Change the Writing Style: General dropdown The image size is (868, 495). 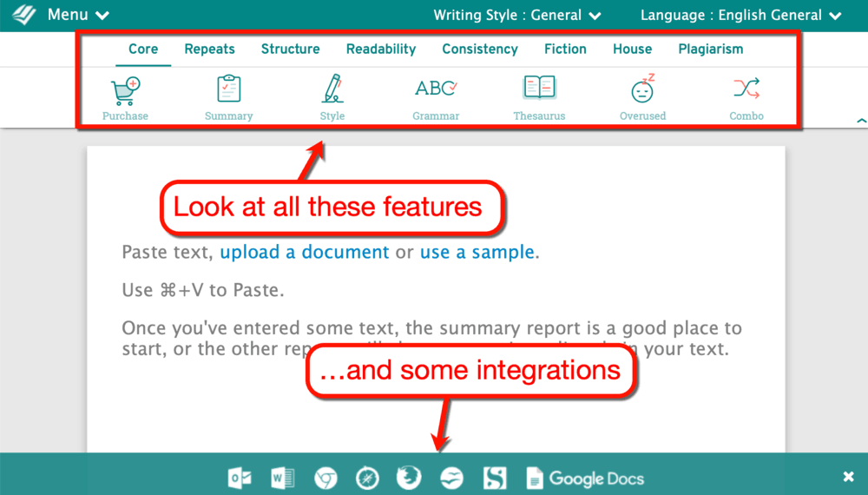(x=517, y=15)
